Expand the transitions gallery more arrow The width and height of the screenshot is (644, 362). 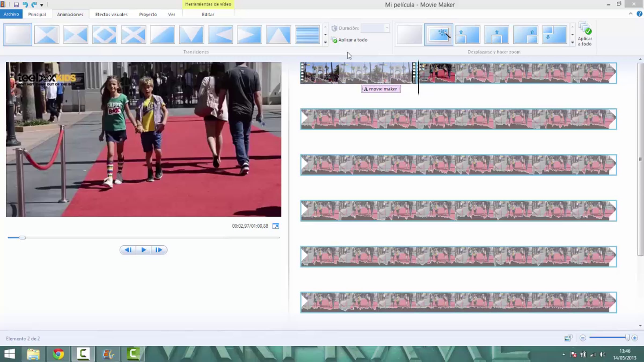(325, 42)
